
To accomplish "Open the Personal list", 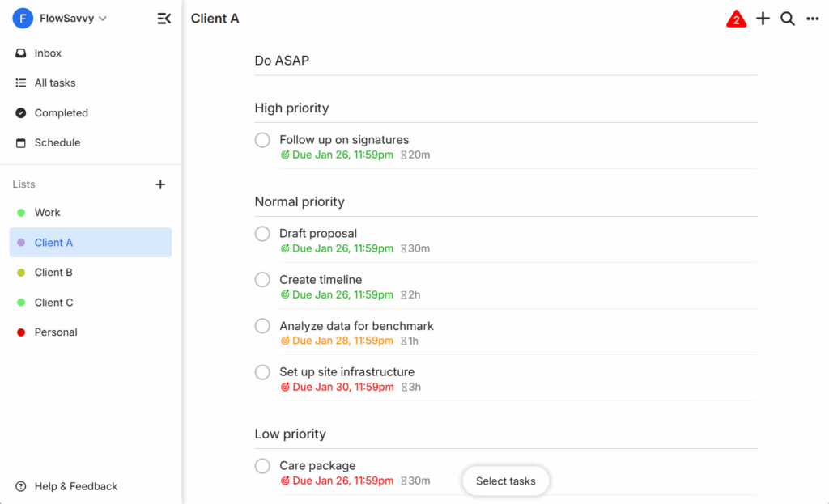I will pos(55,332).
